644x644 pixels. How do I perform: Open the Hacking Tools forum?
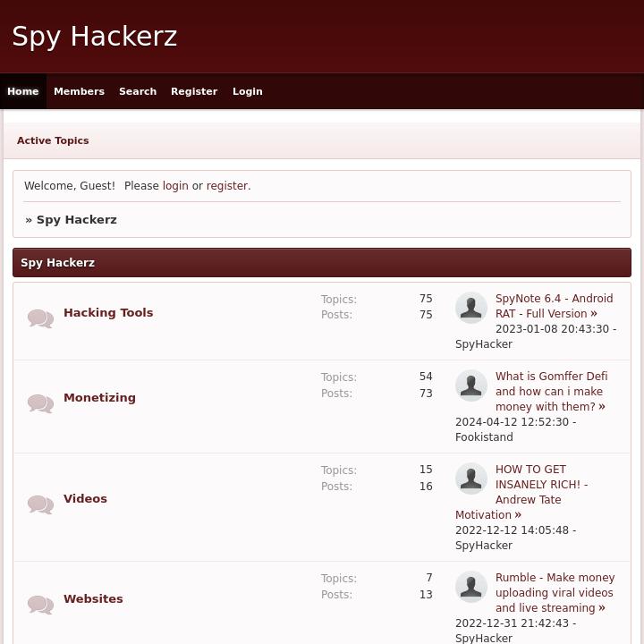(108, 312)
